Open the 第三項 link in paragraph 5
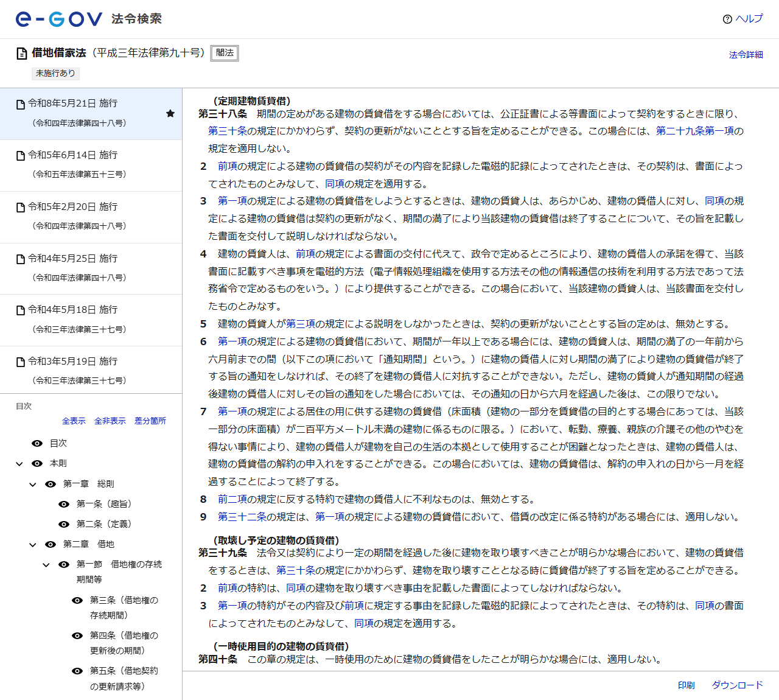779x700 pixels. [301, 324]
